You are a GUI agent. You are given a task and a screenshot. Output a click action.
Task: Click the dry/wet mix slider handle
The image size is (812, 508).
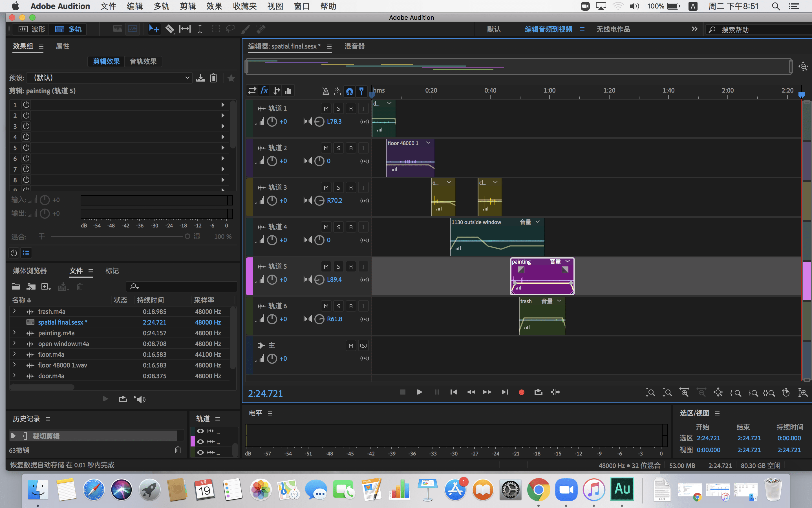click(x=187, y=237)
